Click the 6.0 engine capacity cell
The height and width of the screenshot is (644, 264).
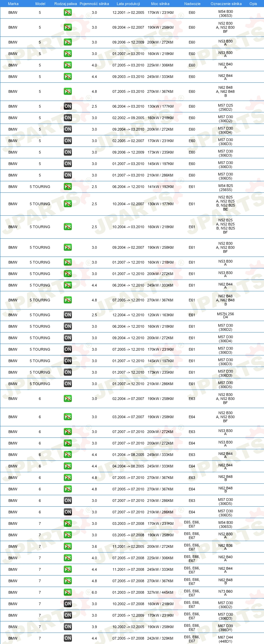[94, 592]
